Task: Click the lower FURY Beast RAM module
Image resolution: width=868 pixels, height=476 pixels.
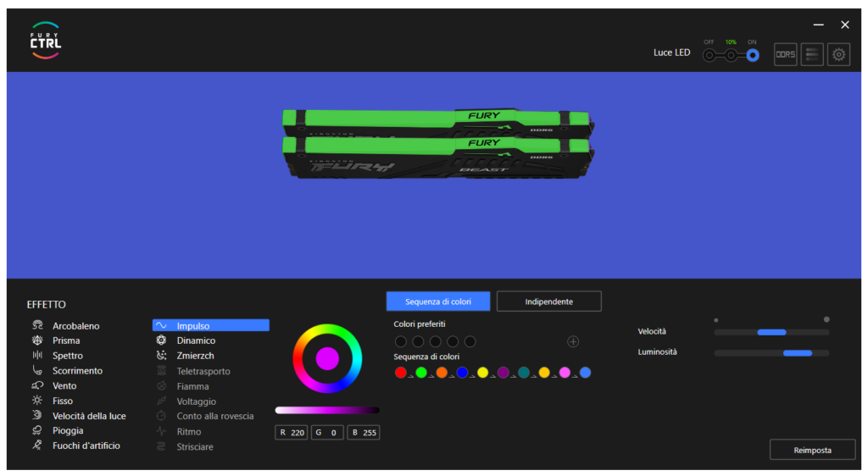Action: click(437, 158)
